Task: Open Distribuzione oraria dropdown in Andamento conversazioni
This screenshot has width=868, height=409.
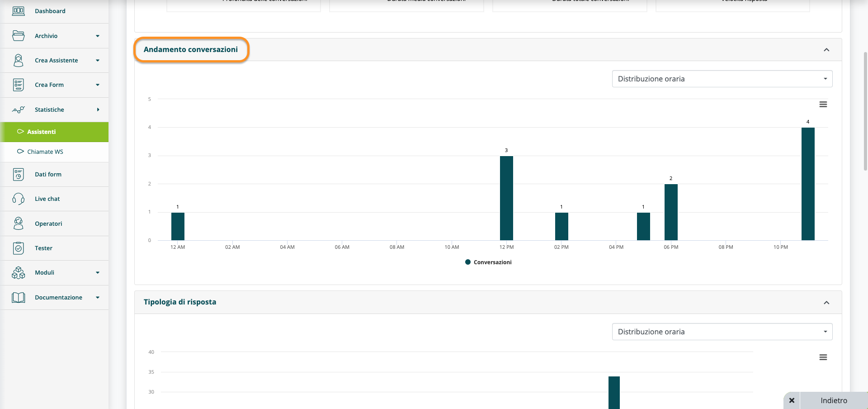Action: 722,79
